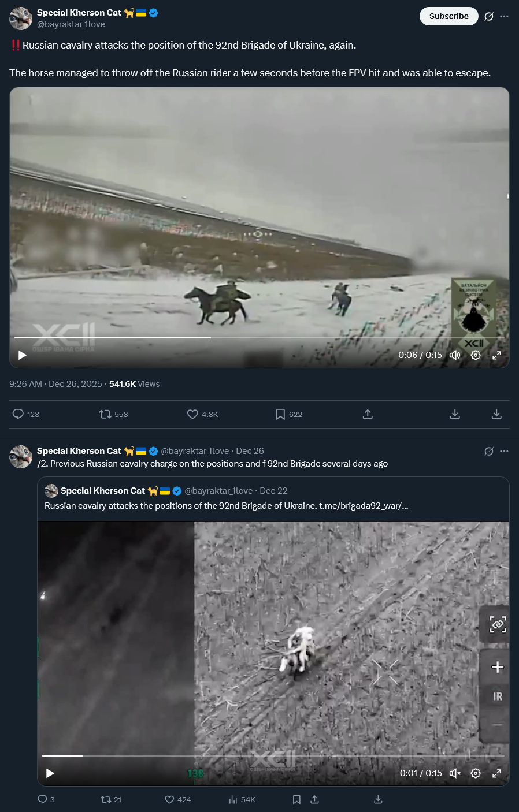This screenshot has height=812, width=519.
Task: Share the main post via upload icon
Action: coord(368,414)
